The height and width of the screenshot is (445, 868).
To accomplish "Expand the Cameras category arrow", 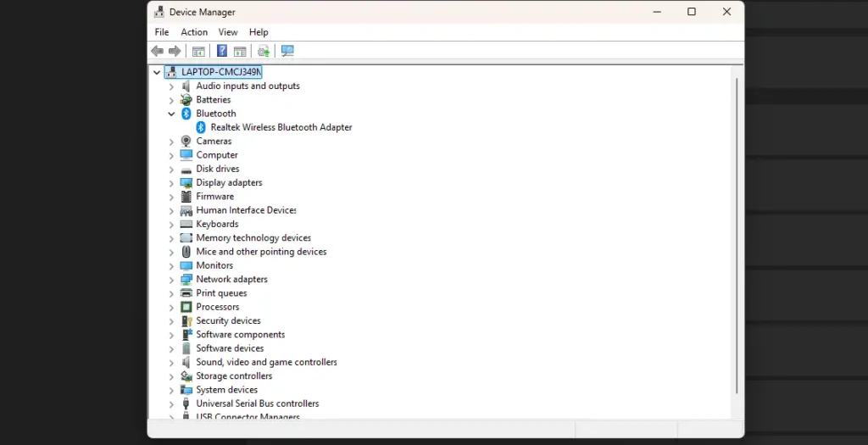I will [x=171, y=142].
